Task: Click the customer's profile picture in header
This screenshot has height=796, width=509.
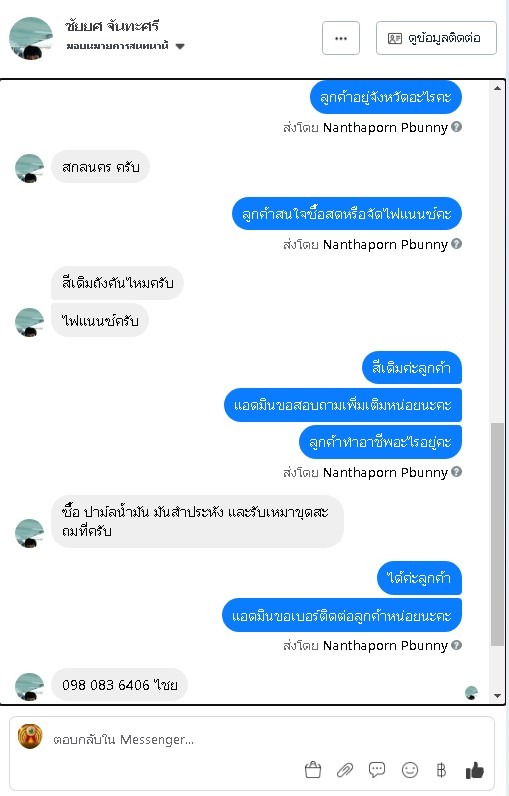Action: pyautogui.click(x=31, y=38)
